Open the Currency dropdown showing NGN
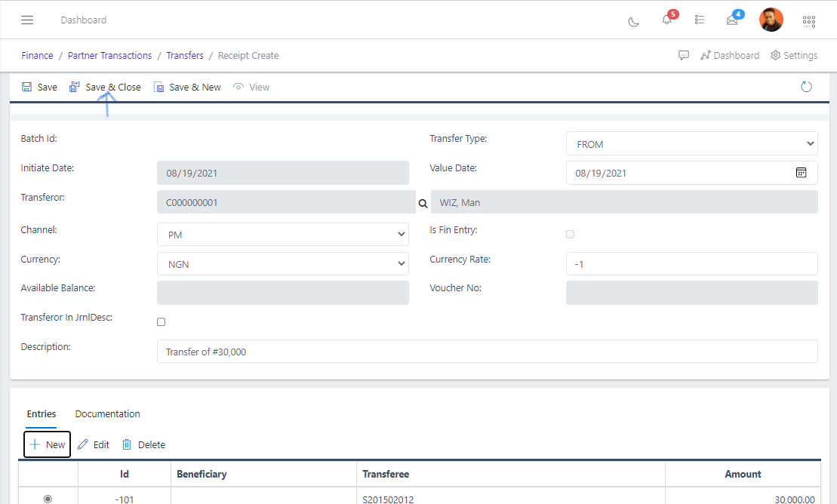Viewport: 837px width, 504px height. [282, 264]
